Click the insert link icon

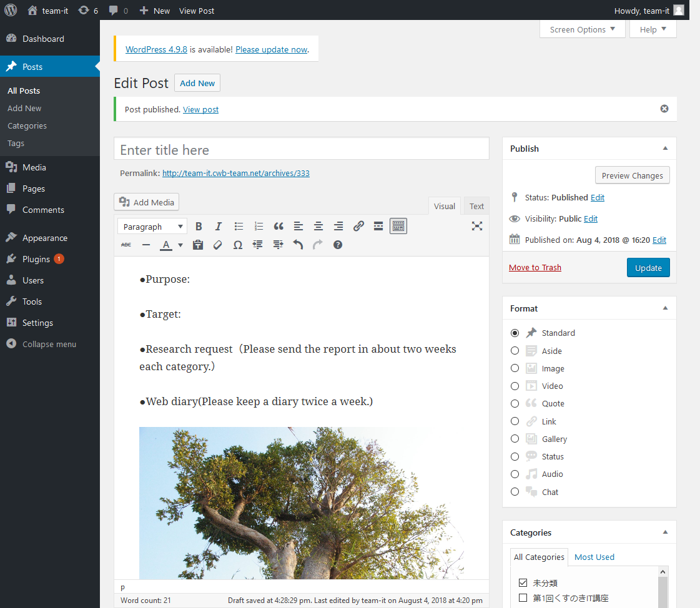click(x=358, y=227)
